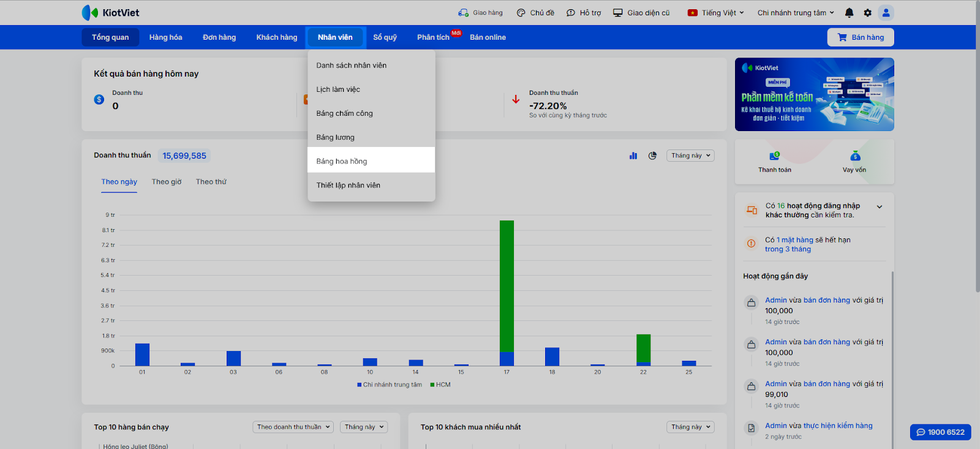Open the thực hiện kiểm hàng link

coord(838,426)
